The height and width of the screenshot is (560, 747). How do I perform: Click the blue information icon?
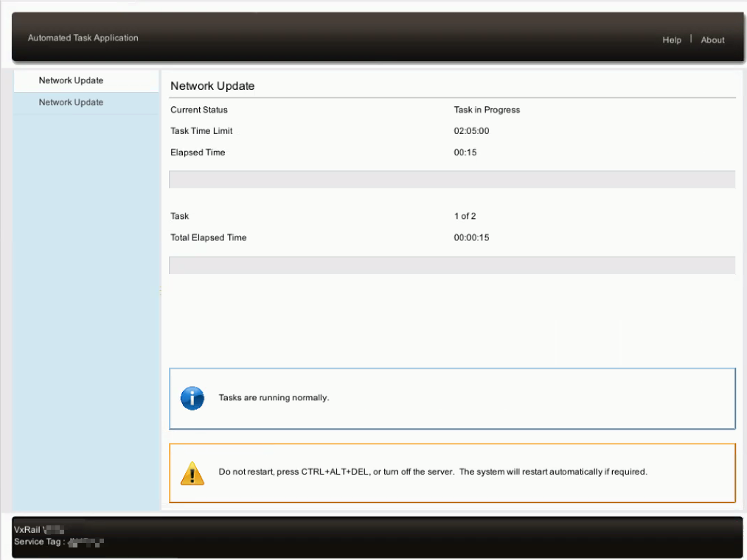tap(192, 399)
